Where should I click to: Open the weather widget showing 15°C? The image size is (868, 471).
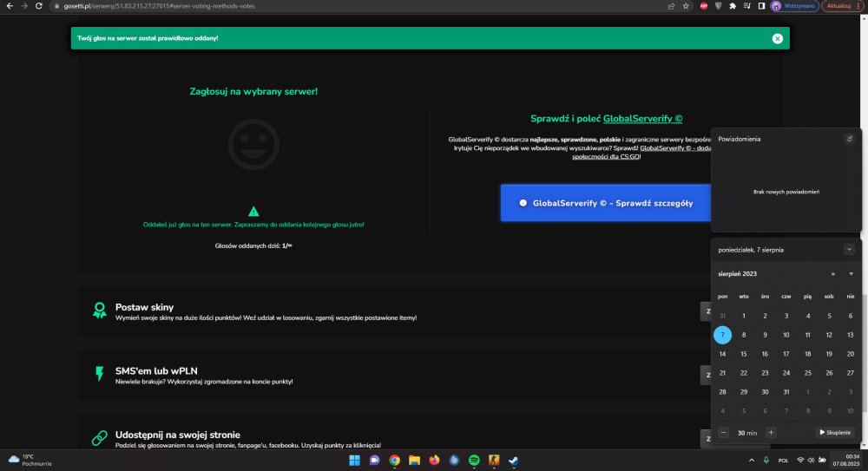[30, 460]
